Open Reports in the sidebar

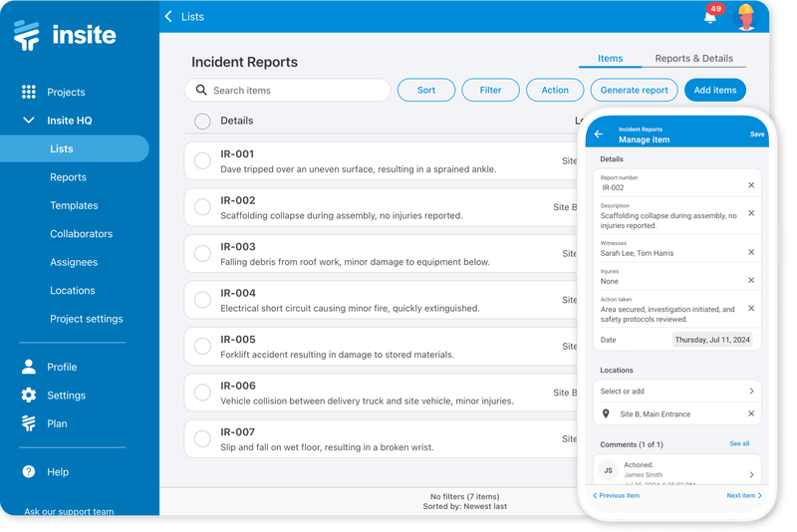coord(68,177)
